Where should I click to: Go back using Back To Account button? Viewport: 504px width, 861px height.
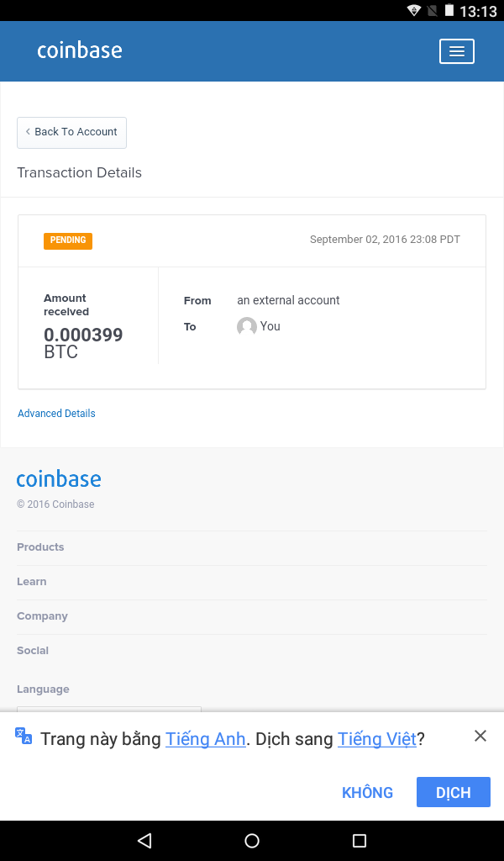71,132
